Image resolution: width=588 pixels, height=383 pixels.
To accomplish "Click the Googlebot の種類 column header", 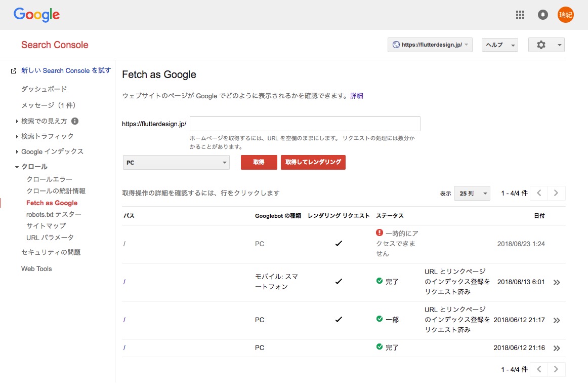I will click(278, 215).
